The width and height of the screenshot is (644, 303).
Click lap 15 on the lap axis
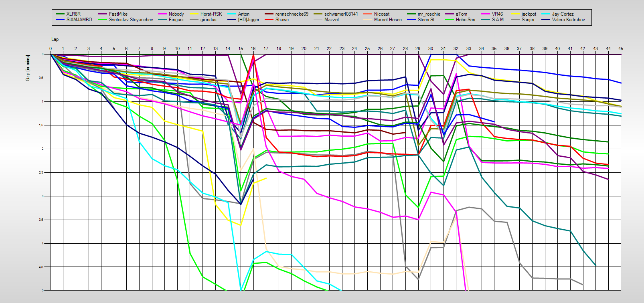241,48
